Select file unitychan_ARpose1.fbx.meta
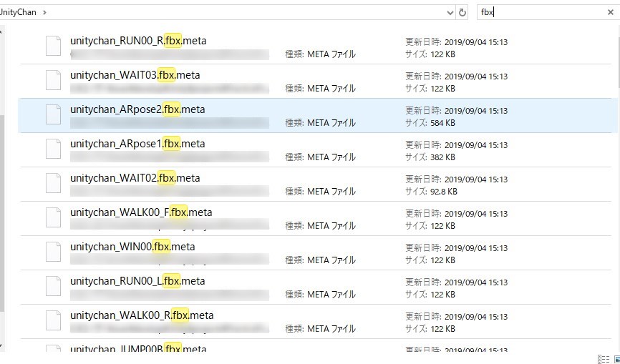The width and height of the screenshot is (620, 364). click(137, 144)
